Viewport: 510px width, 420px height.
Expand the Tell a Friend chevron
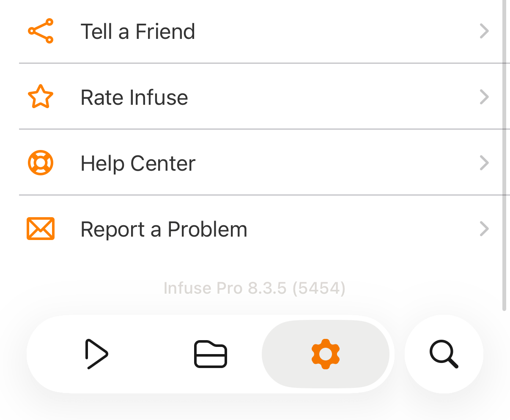pyautogui.click(x=485, y=31)
